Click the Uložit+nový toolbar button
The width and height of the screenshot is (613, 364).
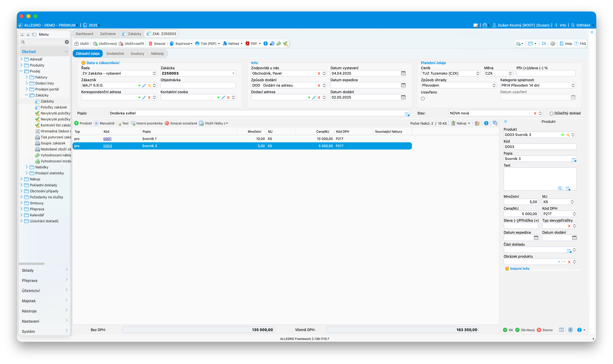pos(105,44)
